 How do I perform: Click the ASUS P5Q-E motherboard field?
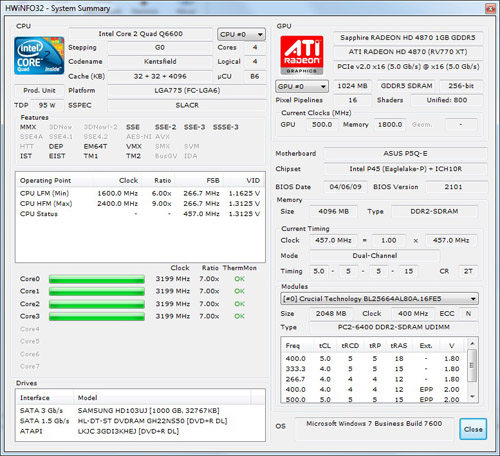(405, 154)
